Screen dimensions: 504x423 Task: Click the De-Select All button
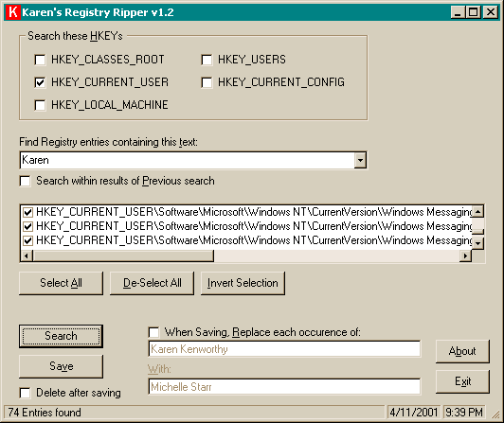[x=152, y=283]
